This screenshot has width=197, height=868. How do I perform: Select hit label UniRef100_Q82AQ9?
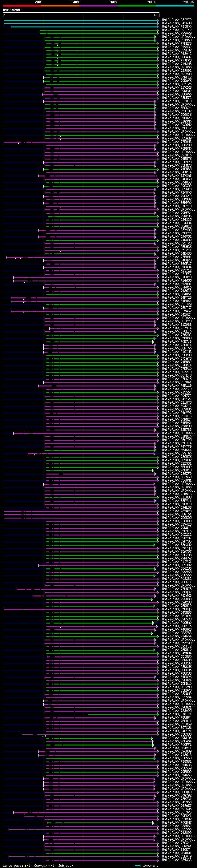[177, 139]
